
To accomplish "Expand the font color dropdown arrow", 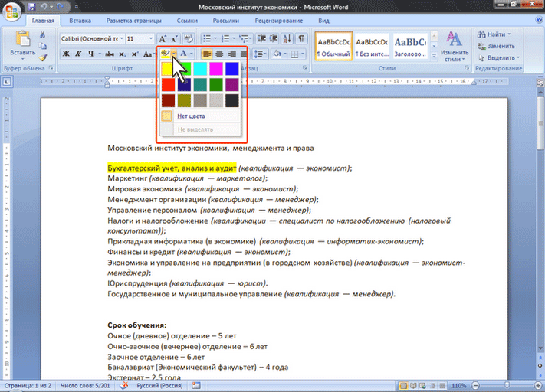I will (191, 54).
